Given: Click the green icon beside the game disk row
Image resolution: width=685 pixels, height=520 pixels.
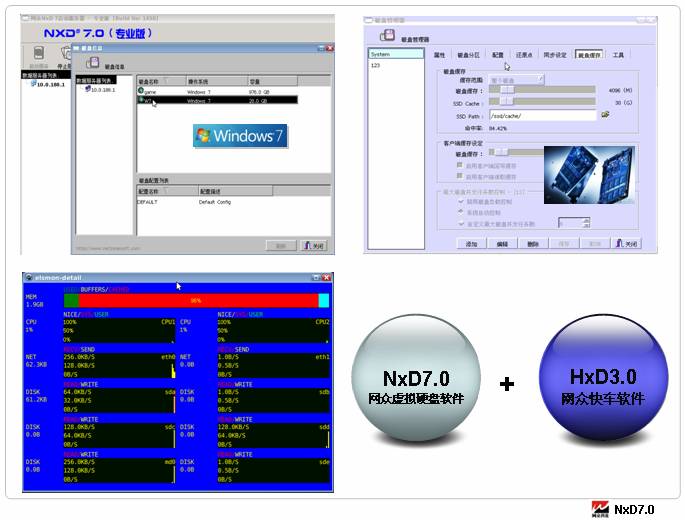Looking at the screenshot, I should [141, 91].
